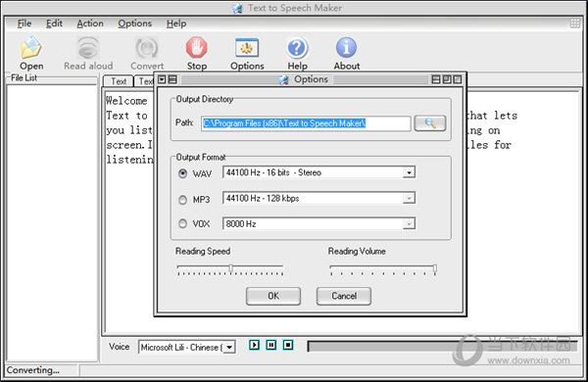Click the Welcome text in editor
Image resolution: width=588 pixels, height=382 pixels.
coord(126,101)
